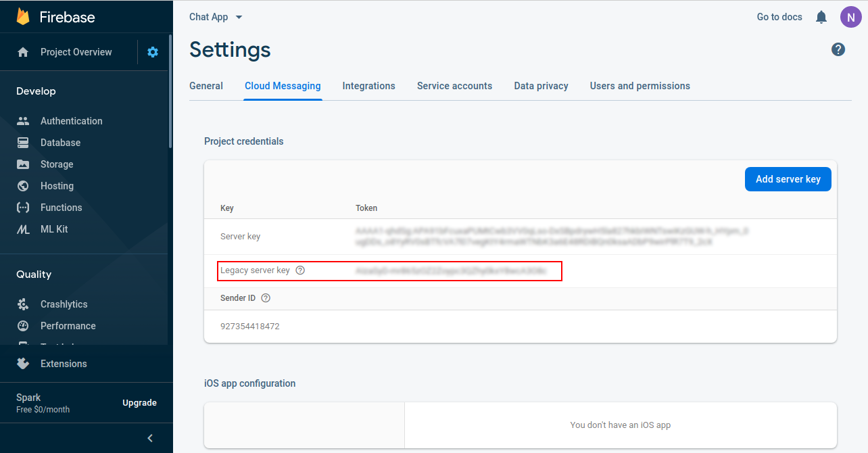Open Performance monitoring
This screenshot has width=868, height=453.
[x=69, y=325]
